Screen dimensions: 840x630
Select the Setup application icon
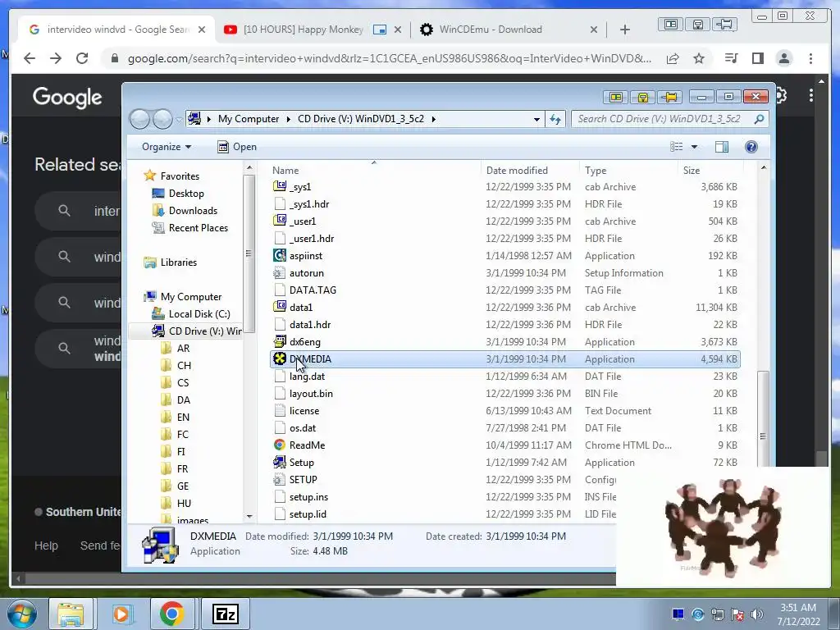pos(280,462)
